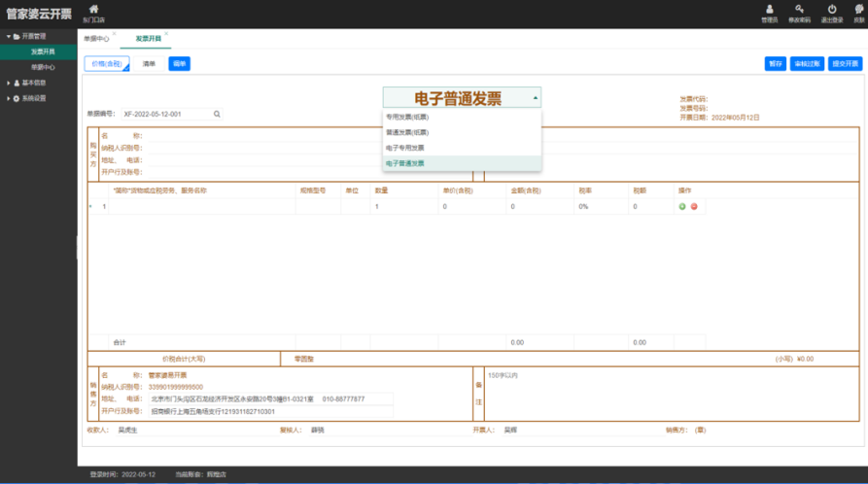Click the 暂存 button
Screen dimensions: 868x484
click(775, 63)
